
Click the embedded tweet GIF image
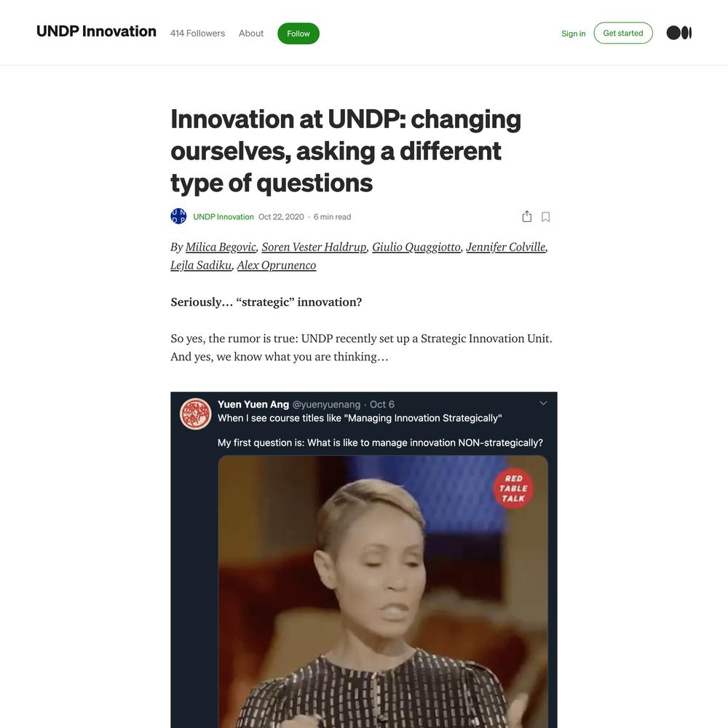pos(383,591)
